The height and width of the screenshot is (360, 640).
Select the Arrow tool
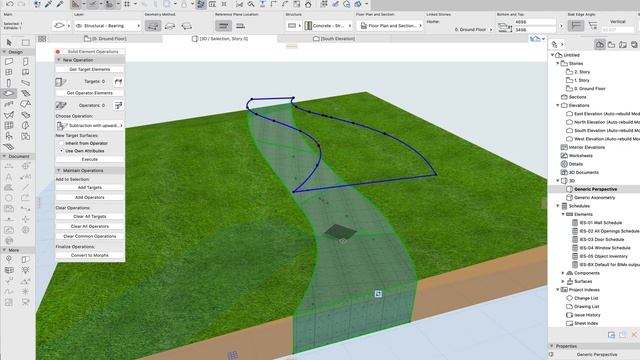coord(9,42)
